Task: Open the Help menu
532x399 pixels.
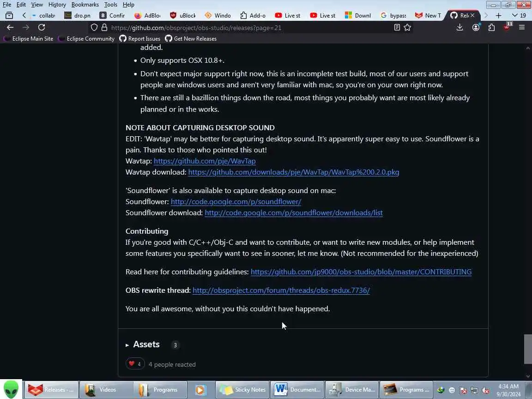Action: 128,5
